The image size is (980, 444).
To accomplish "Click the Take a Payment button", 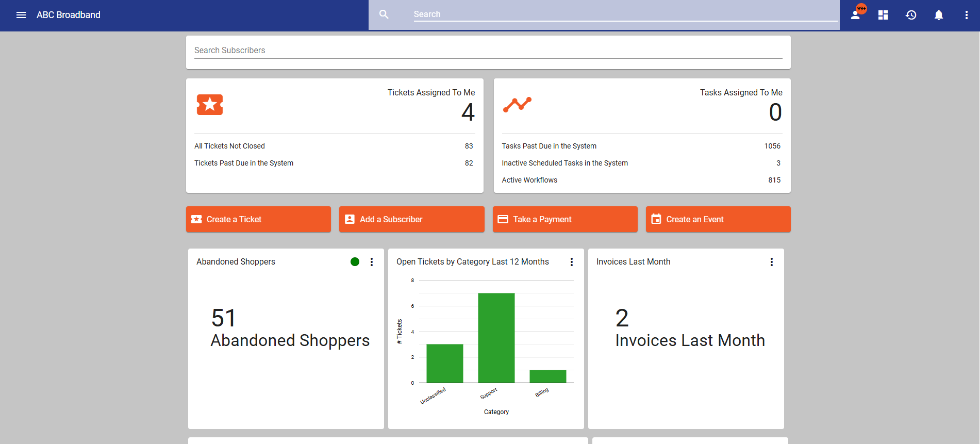I will pos(565,219).
